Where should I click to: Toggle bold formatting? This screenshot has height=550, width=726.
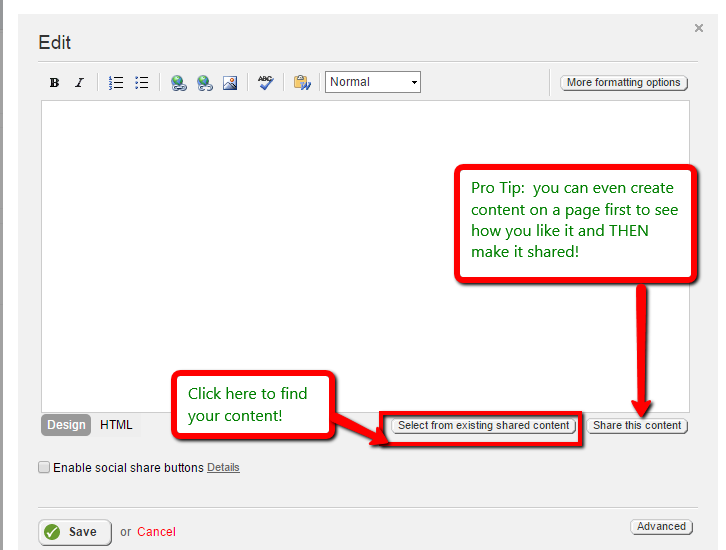54,83
